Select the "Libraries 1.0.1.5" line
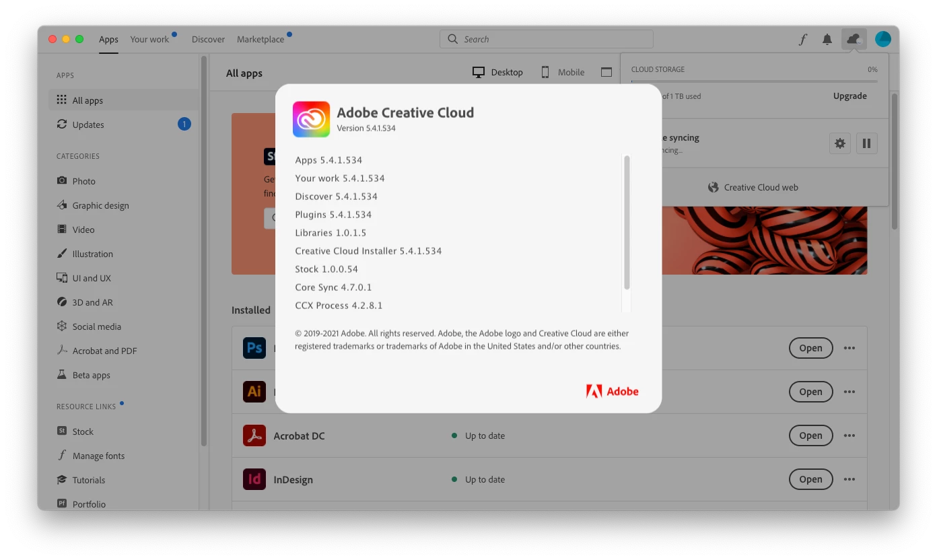The image size is (937, 560). pyautogui.click(x=331, y=232)
